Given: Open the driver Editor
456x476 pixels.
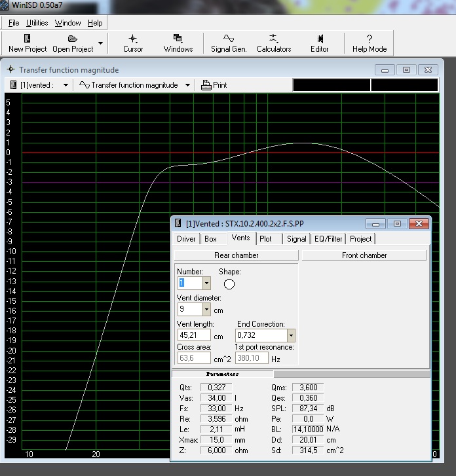Looking at the screenshot, I should 320,39.
